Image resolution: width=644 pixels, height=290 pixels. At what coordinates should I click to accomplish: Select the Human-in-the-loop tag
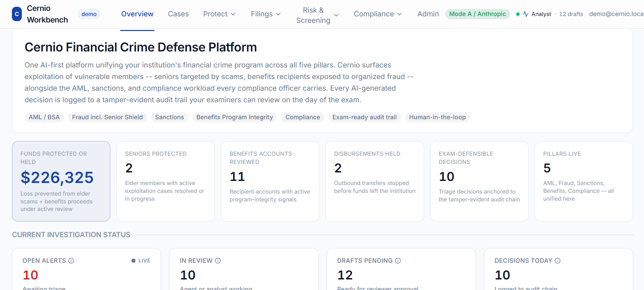click(x=437, y=117)
